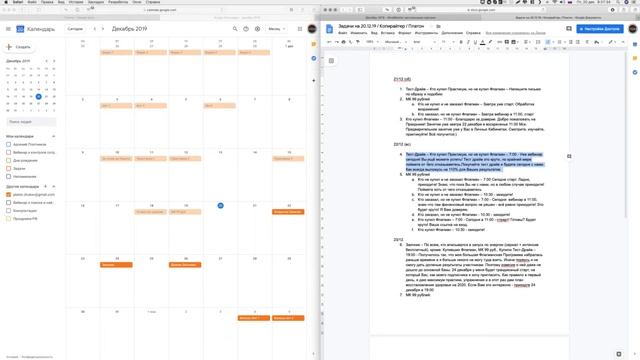640x360 pixels.
Task: Click the undo icon in Docs toolbar
Action: (329, 42)
